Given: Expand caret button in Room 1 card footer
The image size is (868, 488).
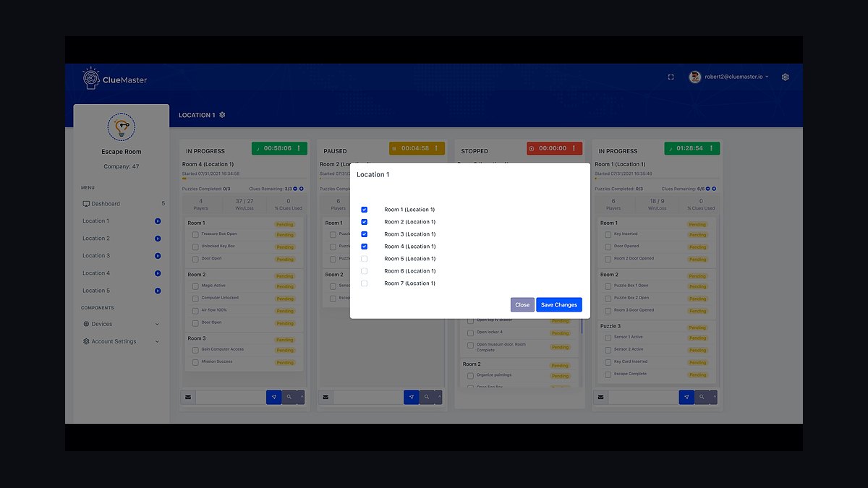Looking at the screenshot, I should click(x=714, y=397).
